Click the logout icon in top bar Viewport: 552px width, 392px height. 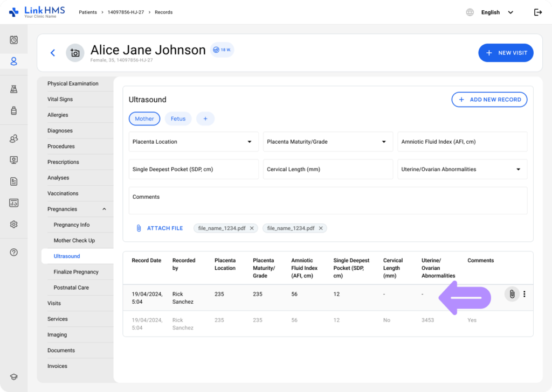537,12
